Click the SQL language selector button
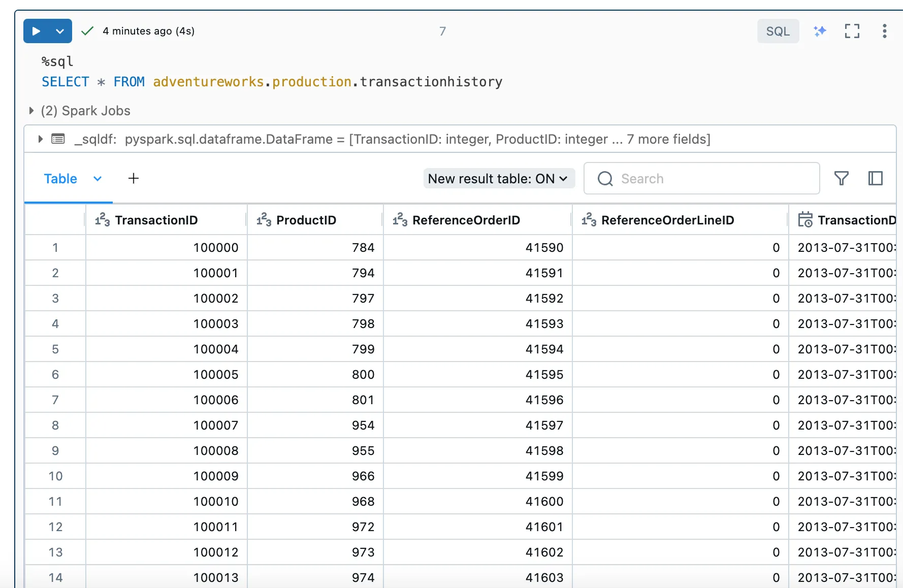The height and width of the screenshot is (588, 903). pos(778,31)
